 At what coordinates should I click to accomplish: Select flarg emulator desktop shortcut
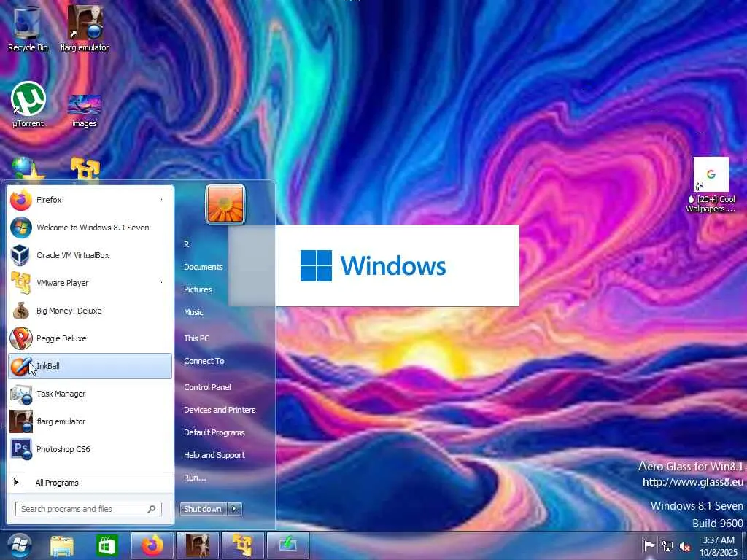85,28
